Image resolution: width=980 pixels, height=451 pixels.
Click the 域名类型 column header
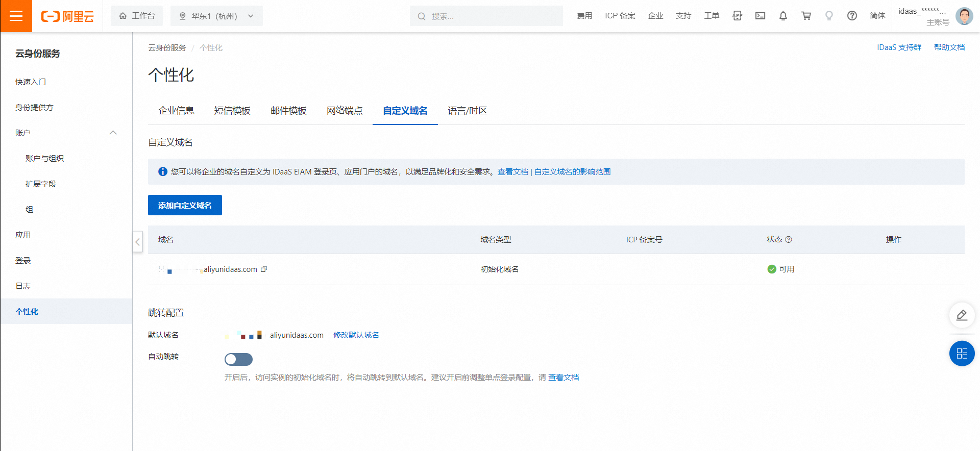pyautogui.click(x=496, y=239)
